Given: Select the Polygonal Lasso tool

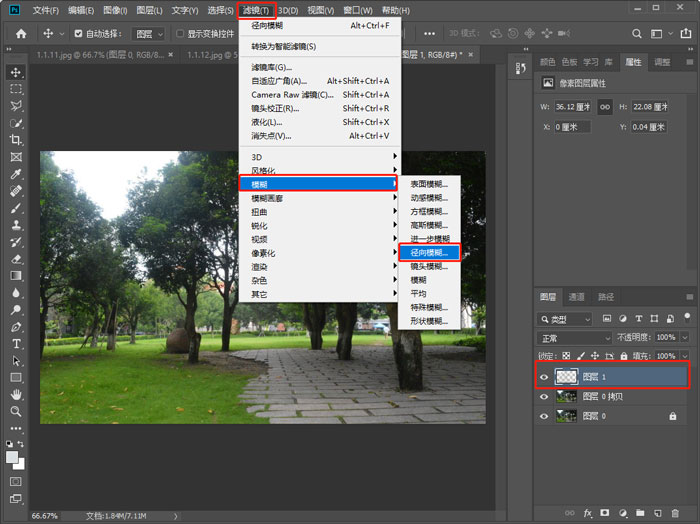Looking at the screenshot, I should 16,106.
